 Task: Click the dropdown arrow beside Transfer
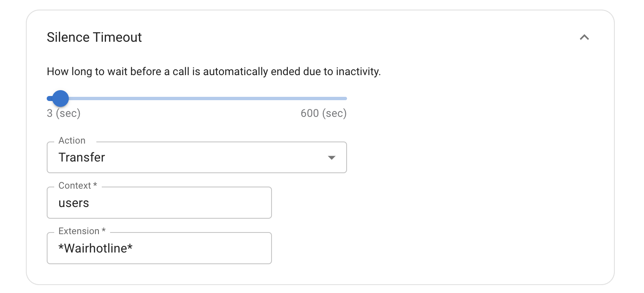pos(331,157)
